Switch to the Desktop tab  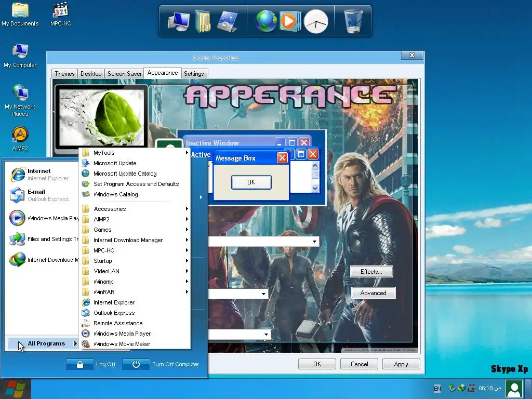[x=91, y=74]
